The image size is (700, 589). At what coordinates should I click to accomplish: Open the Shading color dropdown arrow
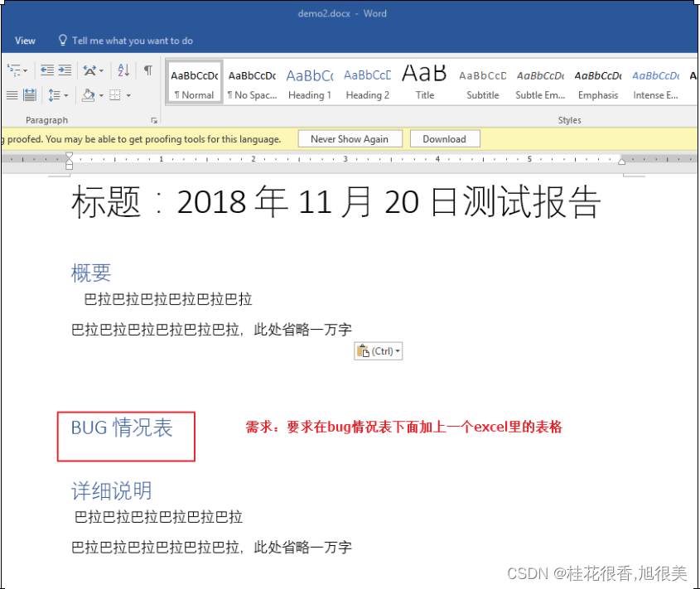101,95
